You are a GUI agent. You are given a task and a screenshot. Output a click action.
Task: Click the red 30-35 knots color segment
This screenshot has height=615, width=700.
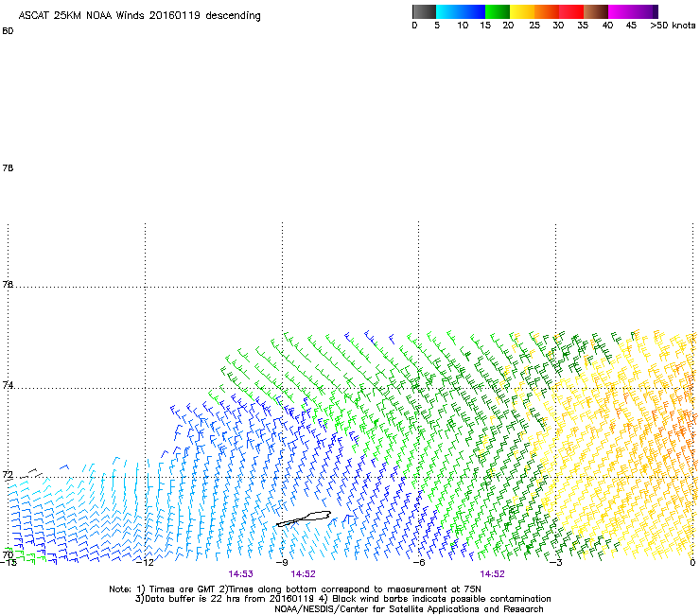click(x=571, y=11)
